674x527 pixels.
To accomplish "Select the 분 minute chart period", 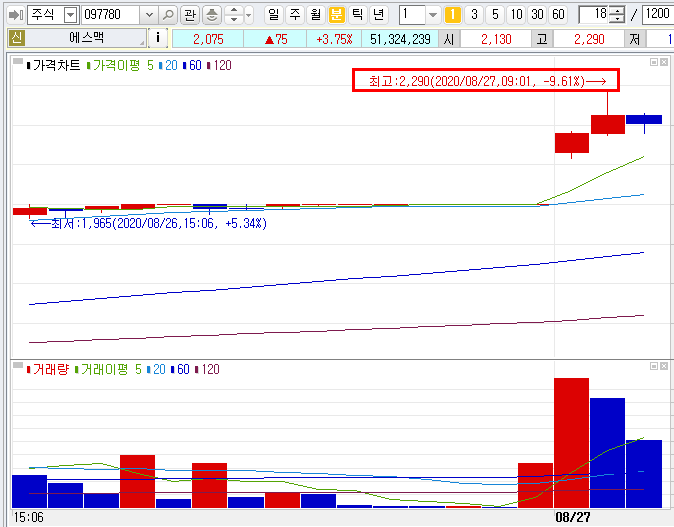I will (x=337, y=15).
